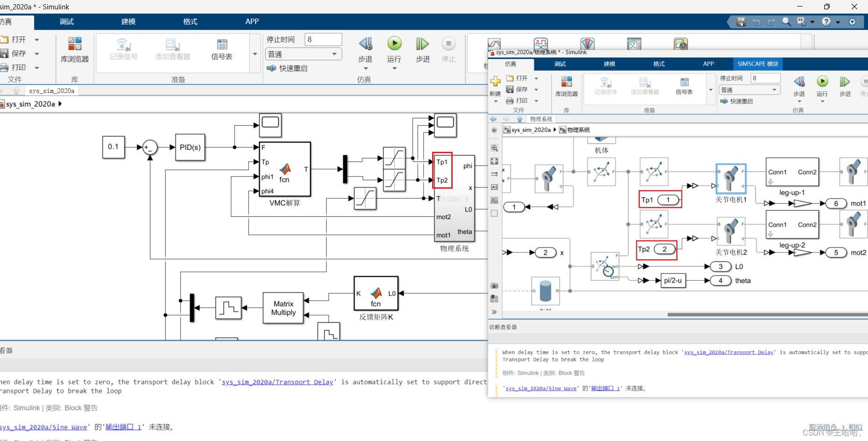
Task: Click stop time field in subsystem window
Action: (765, 78)
